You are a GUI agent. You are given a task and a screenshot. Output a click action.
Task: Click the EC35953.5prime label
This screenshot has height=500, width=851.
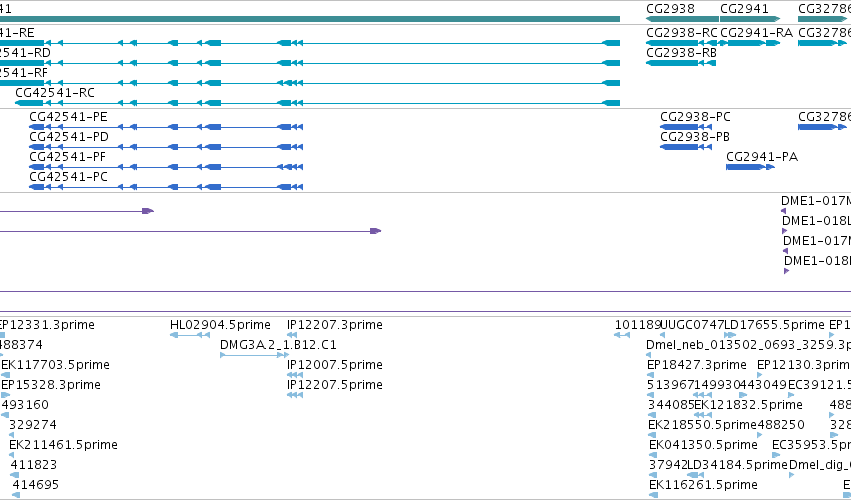[811, 445]
